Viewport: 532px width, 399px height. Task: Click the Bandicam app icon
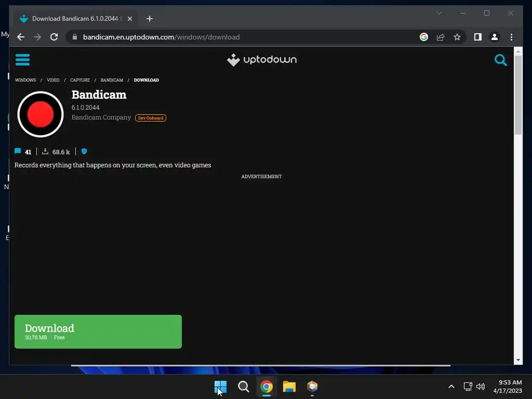(x=41, y=114)
